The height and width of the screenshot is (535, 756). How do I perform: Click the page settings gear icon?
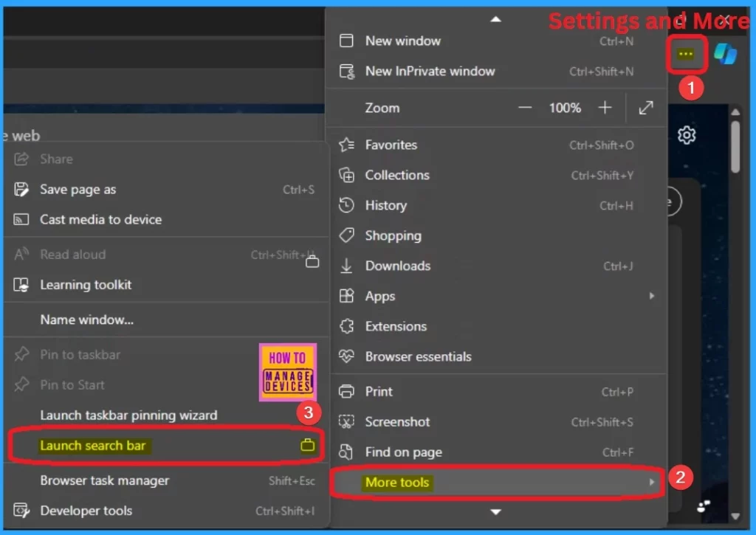tap(687, 135)
